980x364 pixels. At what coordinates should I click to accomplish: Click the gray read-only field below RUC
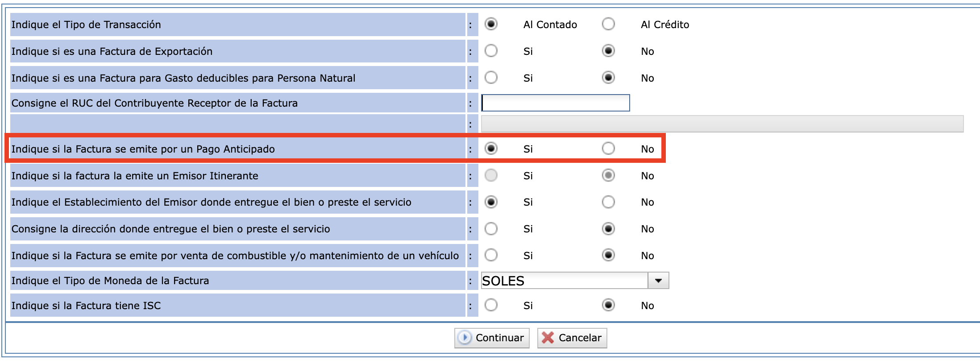[x=722, y=124]
